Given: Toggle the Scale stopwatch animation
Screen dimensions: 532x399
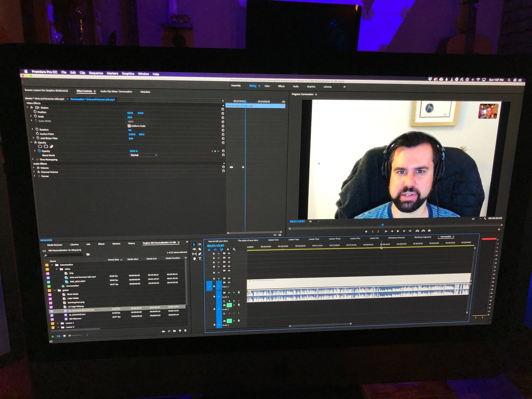Looking at the screenshot, I should coord(35,116).
